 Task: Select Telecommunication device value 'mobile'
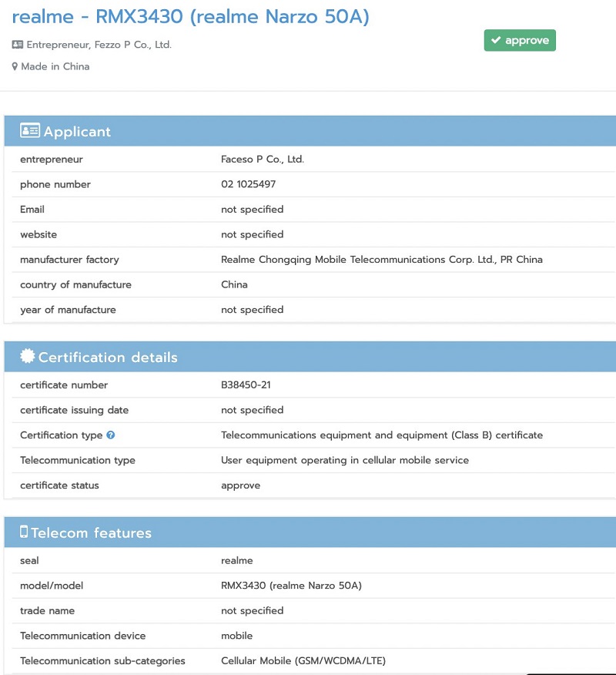236,636
